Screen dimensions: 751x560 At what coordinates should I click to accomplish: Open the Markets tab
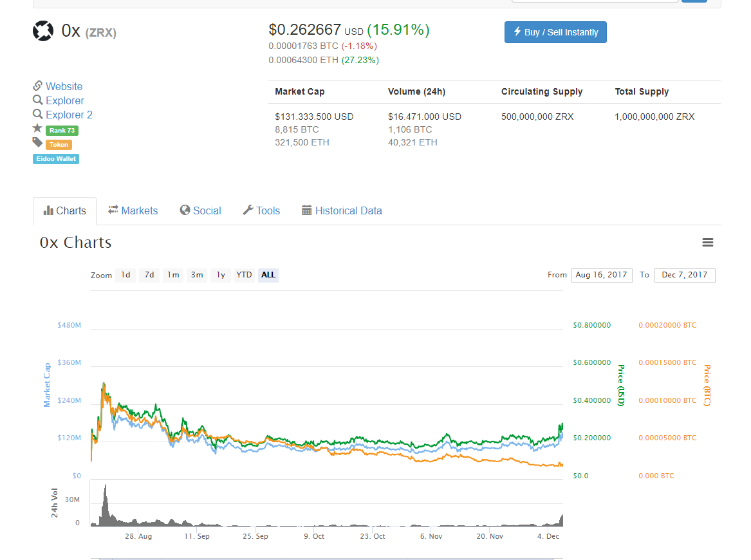coord(133,210)
